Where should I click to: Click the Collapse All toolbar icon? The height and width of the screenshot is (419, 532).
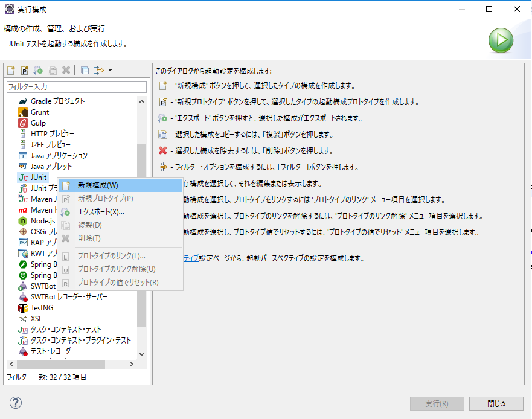(85, 71)
